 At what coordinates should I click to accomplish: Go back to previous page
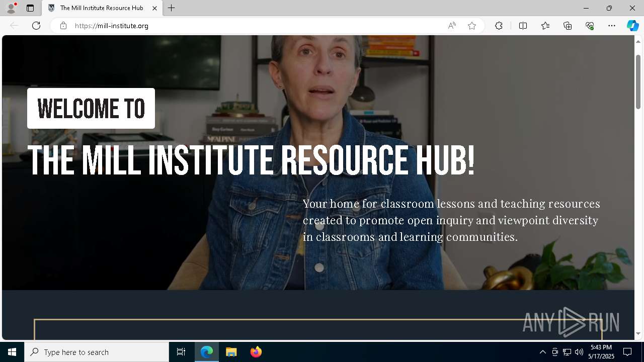pos(14,26)
